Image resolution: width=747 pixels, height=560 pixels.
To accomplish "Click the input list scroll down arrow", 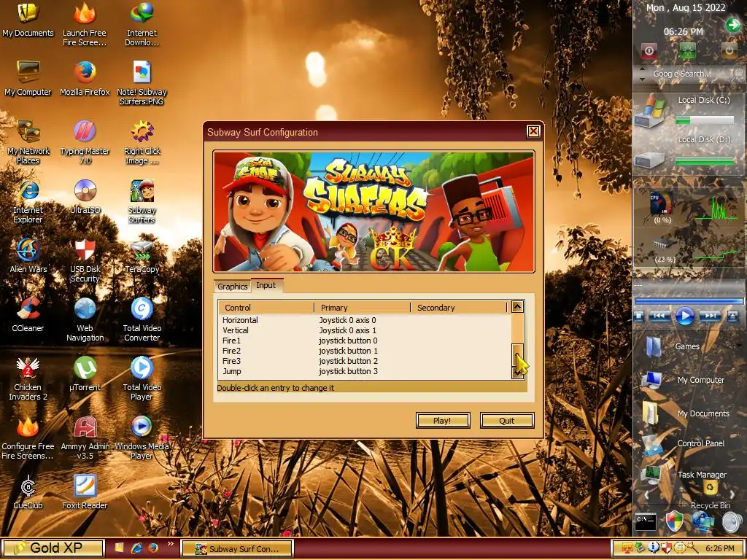I will [517, 373].
